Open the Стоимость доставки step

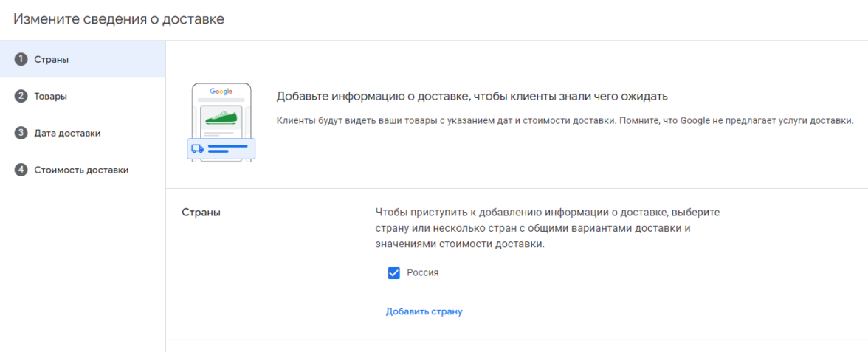click(81, 170)
